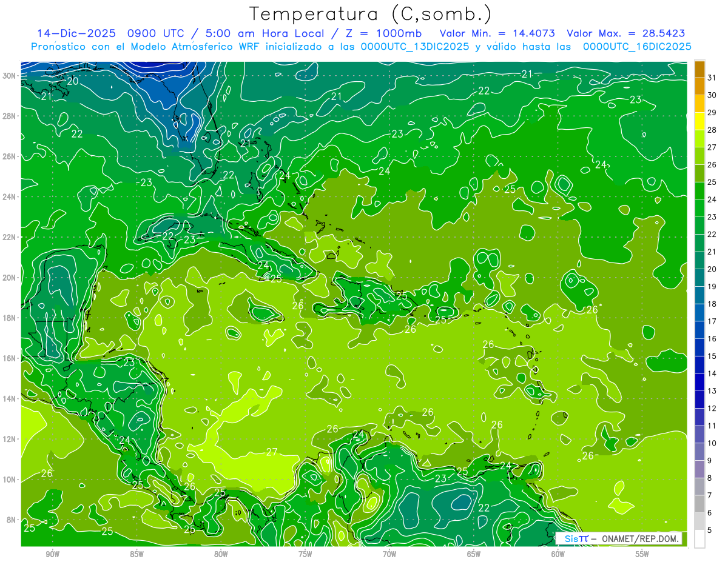728x562 pixels.
Task: Click the '8N' latitude axis label
Action: coord(12,520)
